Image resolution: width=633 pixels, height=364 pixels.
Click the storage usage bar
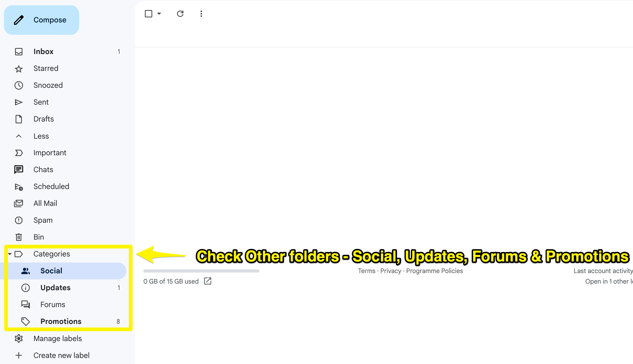tap(201, 271)
